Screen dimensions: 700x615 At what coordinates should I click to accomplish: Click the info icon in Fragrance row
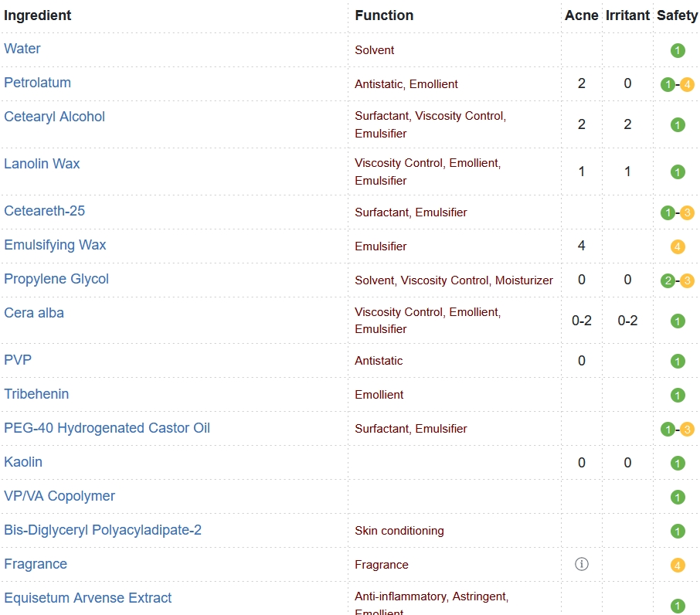click(x=582, y=564)
